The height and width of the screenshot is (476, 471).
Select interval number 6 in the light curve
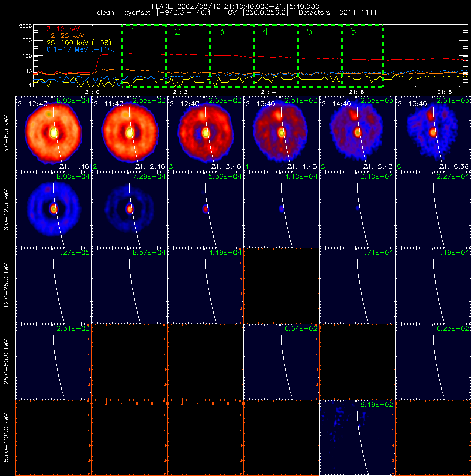tap(353, 31)
